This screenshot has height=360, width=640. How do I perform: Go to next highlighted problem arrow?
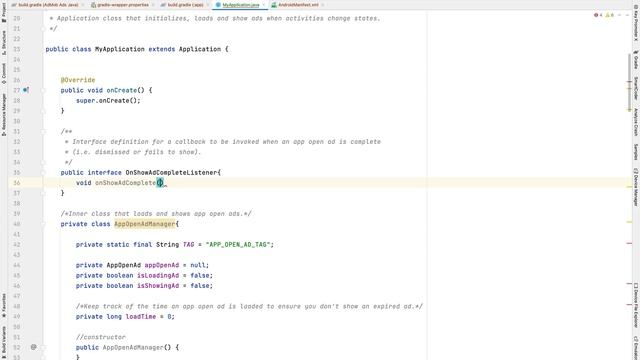pyautogui.click(x=627, y=15)
